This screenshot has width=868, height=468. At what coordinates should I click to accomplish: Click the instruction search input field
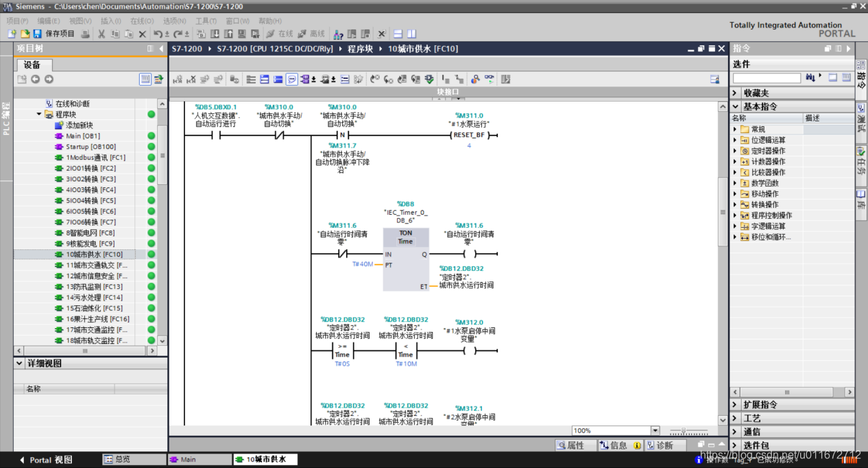click(x=767, y=78)
